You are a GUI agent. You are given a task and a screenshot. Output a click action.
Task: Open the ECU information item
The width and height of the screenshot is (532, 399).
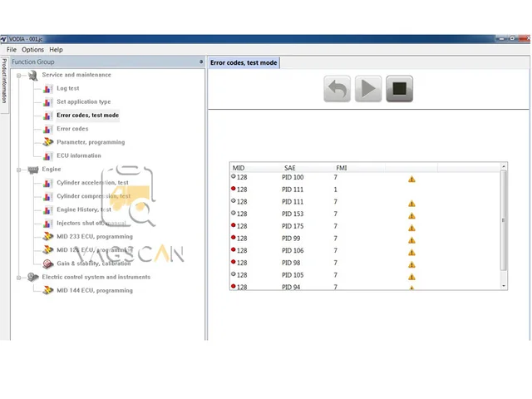[79, 155]
